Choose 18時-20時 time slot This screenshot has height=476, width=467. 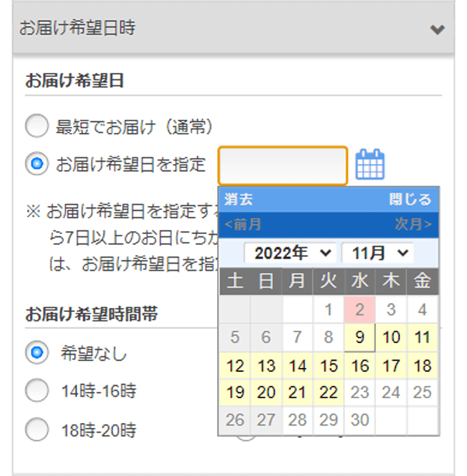pos(37,429)
